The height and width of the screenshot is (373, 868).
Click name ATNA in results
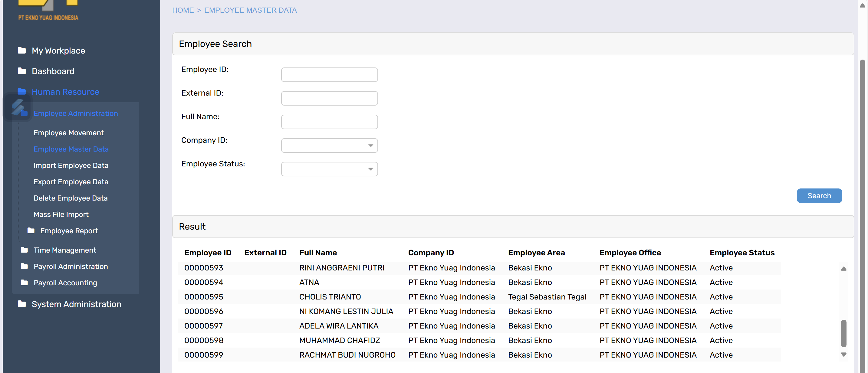pos(309,282)
